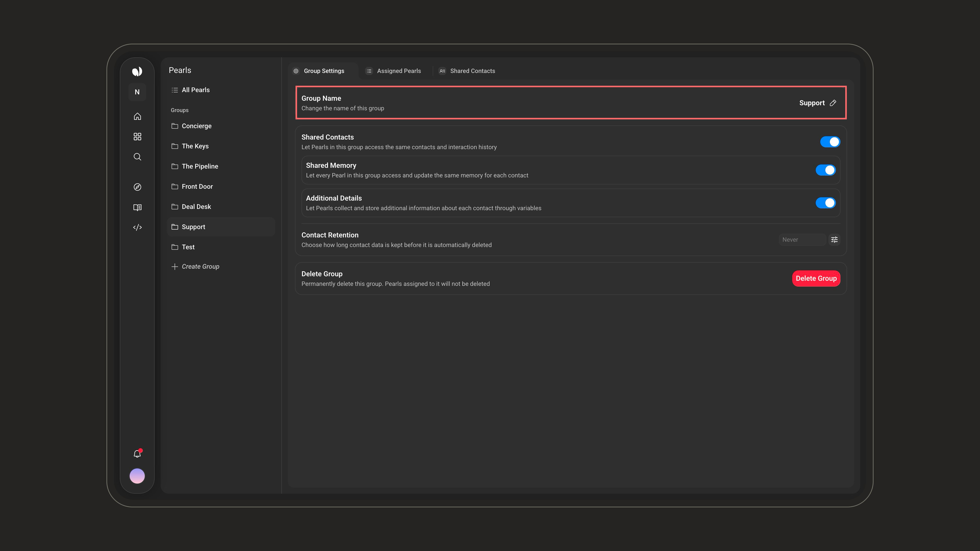
Task: Go to Home via house icon
Action: [x=137, y=116]
